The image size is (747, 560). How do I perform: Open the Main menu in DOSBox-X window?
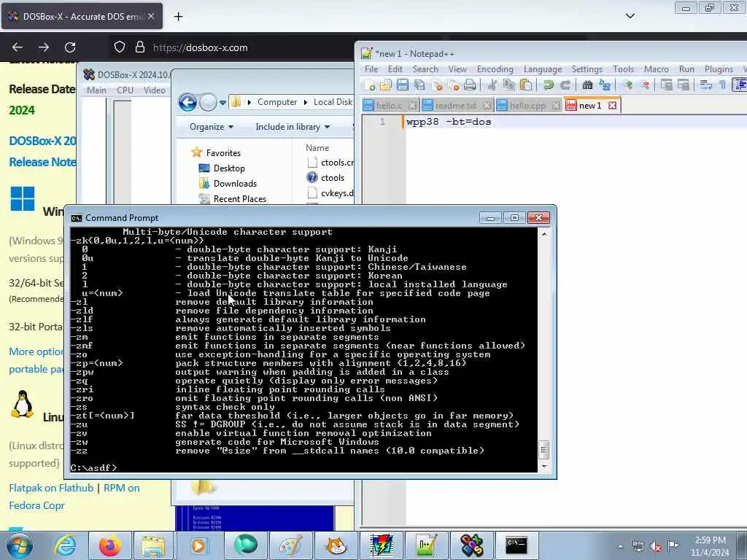(96, 90)
